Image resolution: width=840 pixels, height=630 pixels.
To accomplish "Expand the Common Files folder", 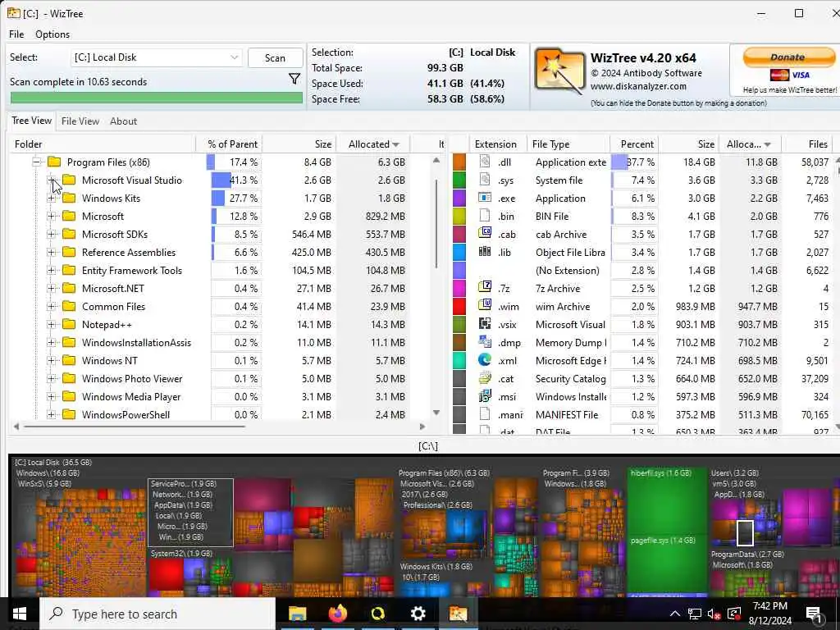I will point(52,307).
